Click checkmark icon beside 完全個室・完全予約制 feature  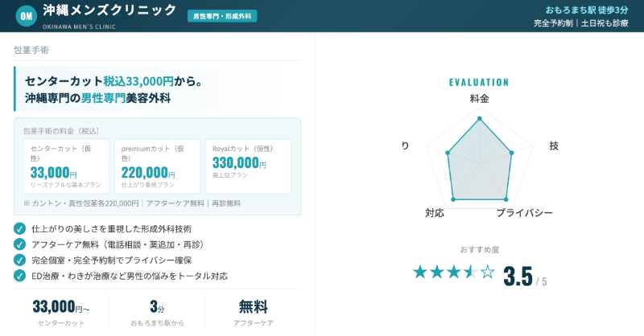click(20, 260)
